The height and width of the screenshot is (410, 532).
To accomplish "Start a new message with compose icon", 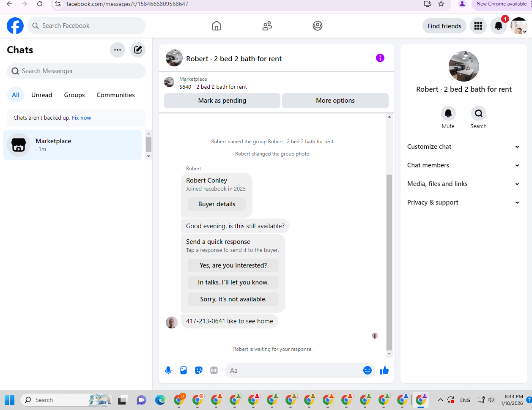I will click(138, 50).
